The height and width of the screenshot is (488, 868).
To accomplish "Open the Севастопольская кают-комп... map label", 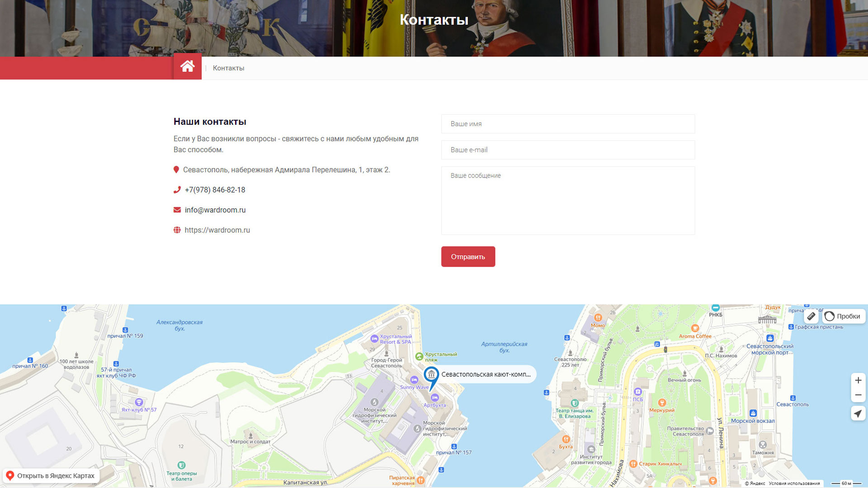I will [486, 374].
